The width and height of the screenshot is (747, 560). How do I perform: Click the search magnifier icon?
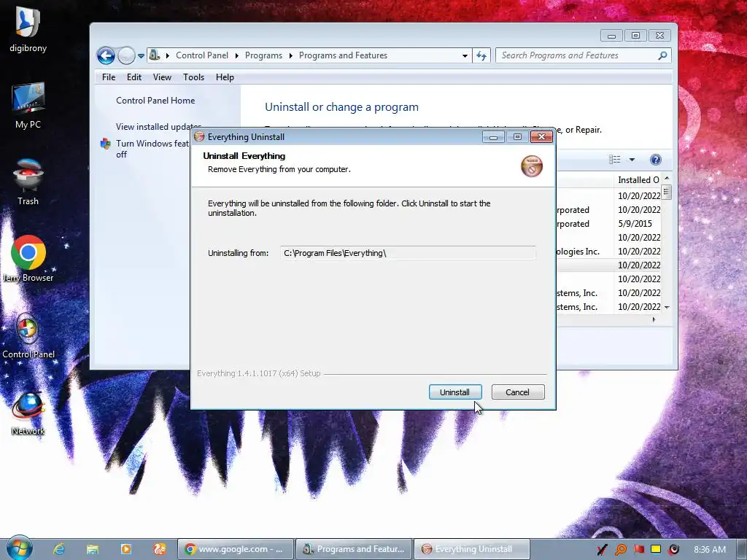click(662, 55)
